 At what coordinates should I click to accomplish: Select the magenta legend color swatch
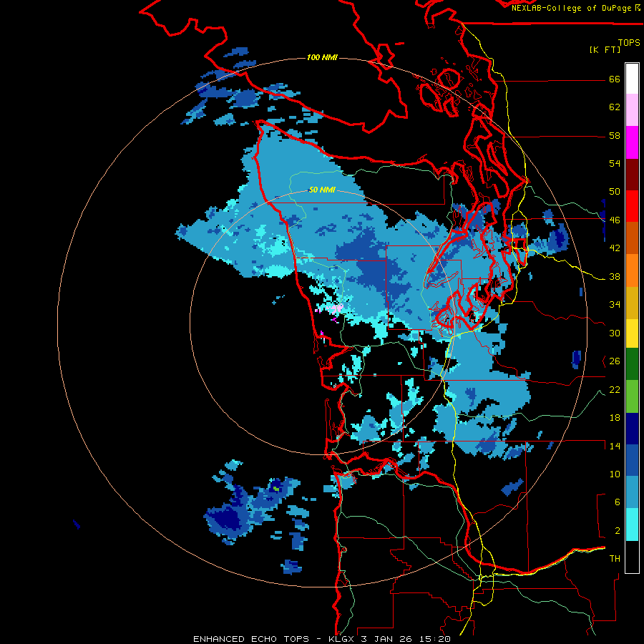(632, 142)
